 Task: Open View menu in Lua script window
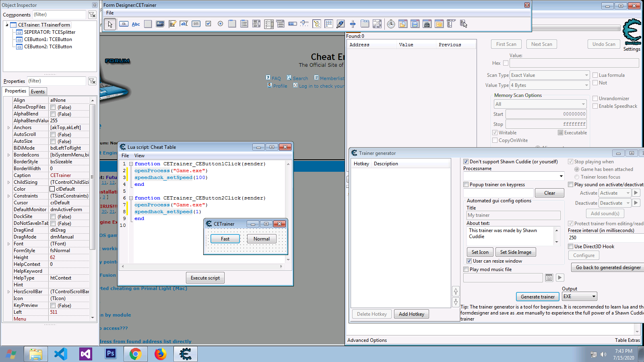click(139, 156)
